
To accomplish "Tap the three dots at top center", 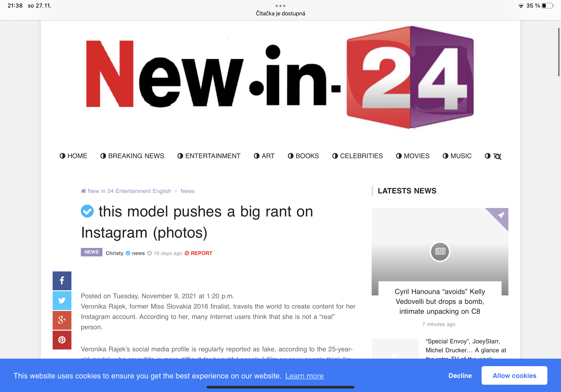I will [280, 6].
